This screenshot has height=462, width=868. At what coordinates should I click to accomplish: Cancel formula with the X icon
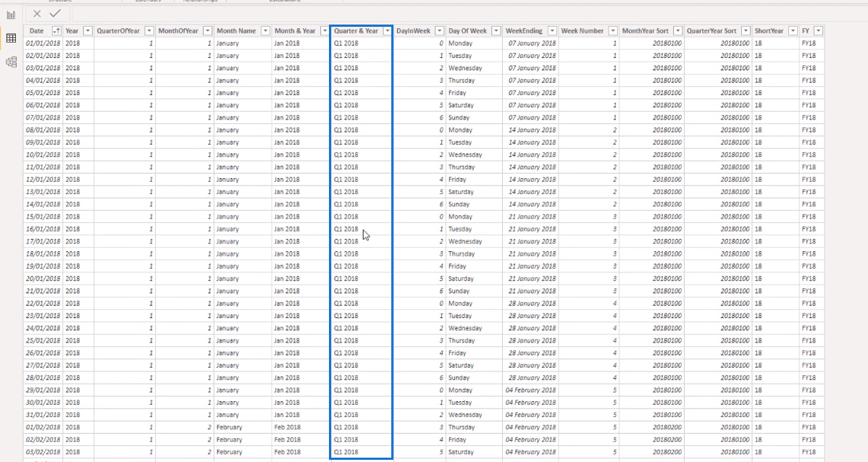tap(37, 14)
